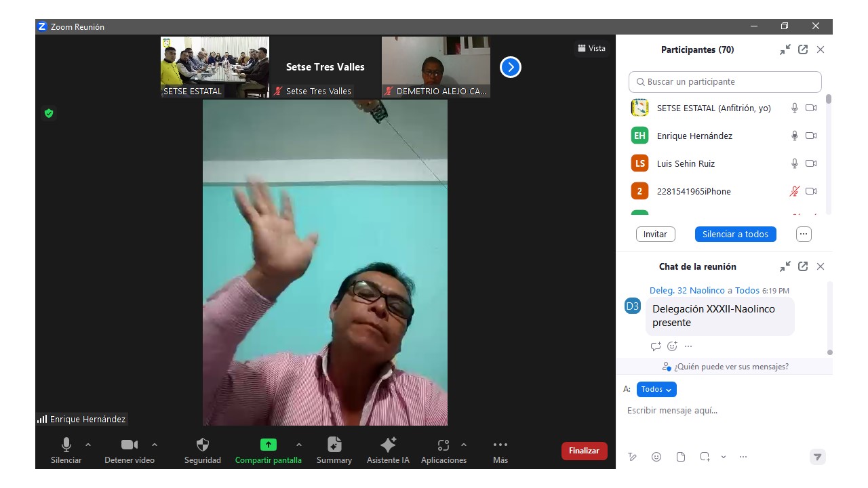Click the Invitar button
Viewport: 868px width, 488px height.
655,234
